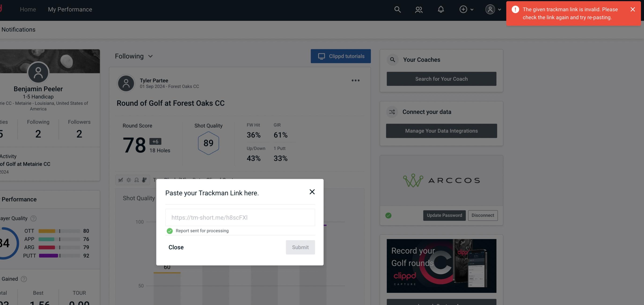Click the Search for Your Coach button
This screenshot has height=305, width=644.
point(442,79)
